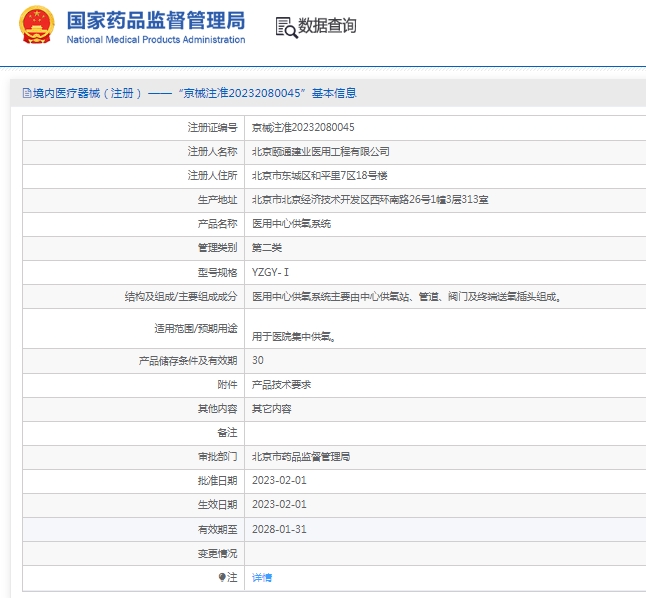Click the 其他内容 label
The image size is (646, 598).
pos(218,409)
